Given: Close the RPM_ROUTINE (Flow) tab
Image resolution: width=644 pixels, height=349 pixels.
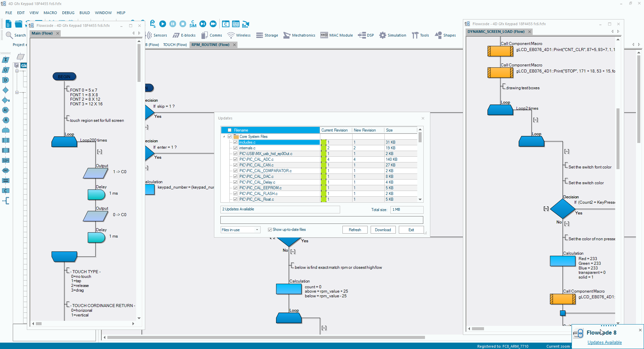Looking at the screenshot, I should (234, 45).
